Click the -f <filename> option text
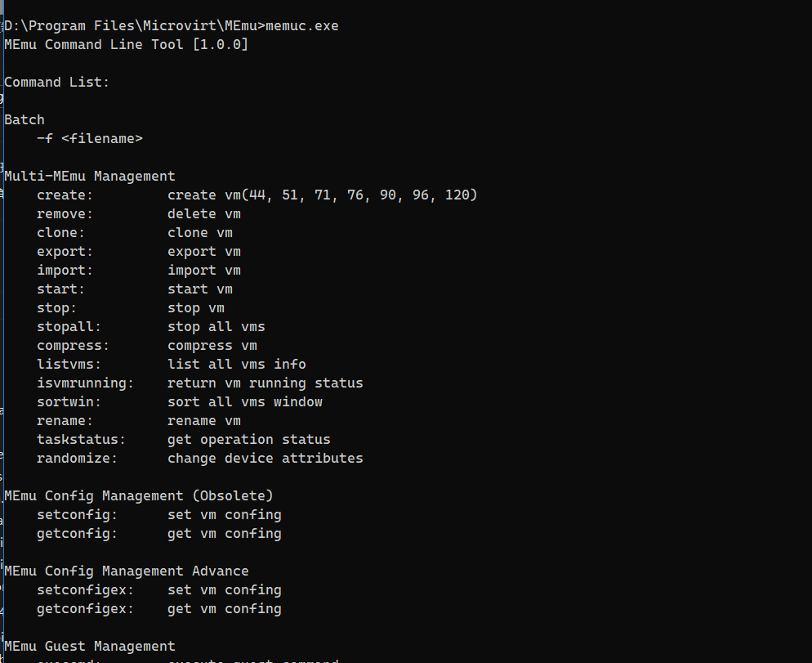 click(90, 138)
